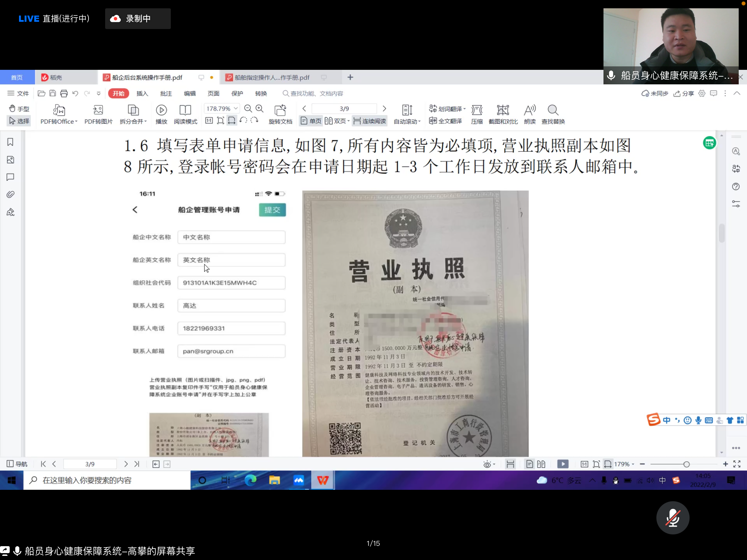Open Microsoft Edge from taskbar
This screenshot has height=560, width=747.
(250, 480)
